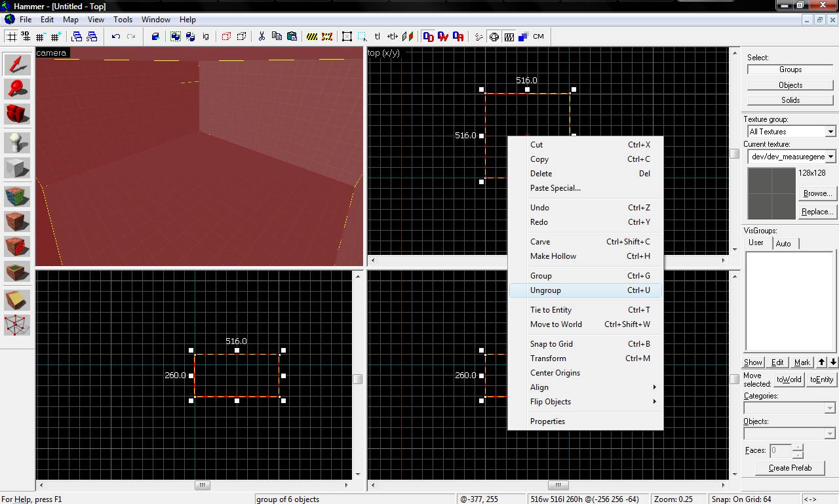This screenshot has height=504, width=839.
Task: Toggle the Groups selection mode
Action: click(790, 69)
